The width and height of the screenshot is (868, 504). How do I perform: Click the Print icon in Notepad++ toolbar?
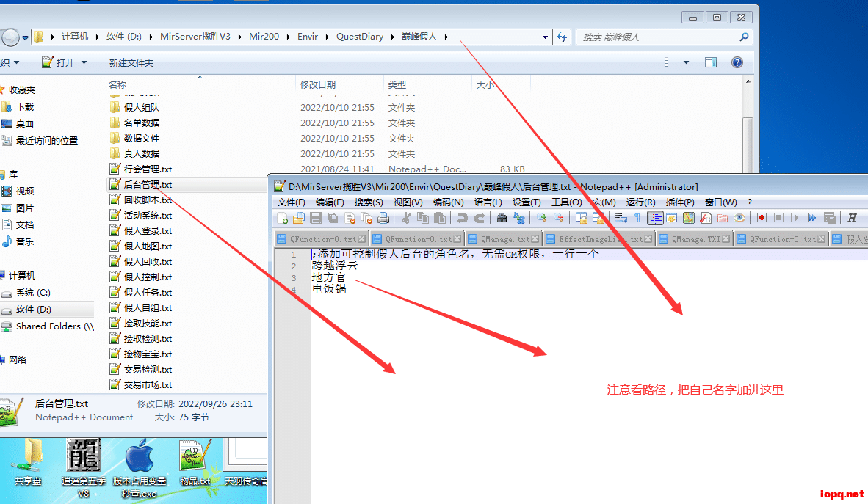[x=383, y=218]
